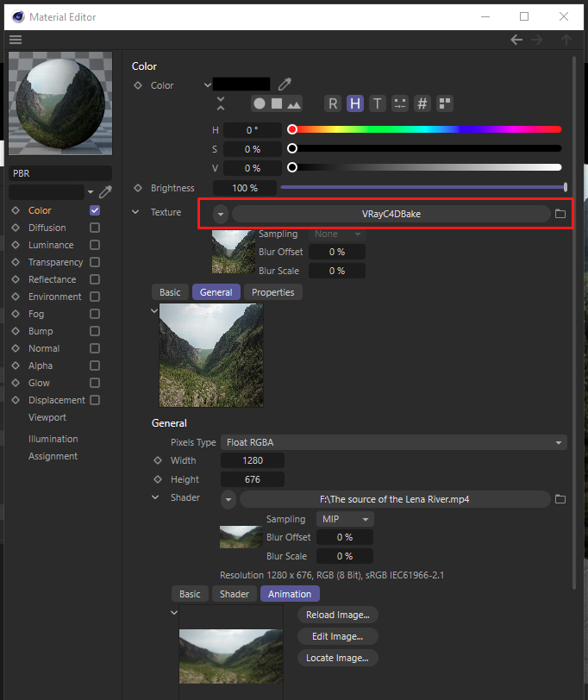588x700 pixels.
Task: Switch to the Properties tab
Action: (272, 292)
